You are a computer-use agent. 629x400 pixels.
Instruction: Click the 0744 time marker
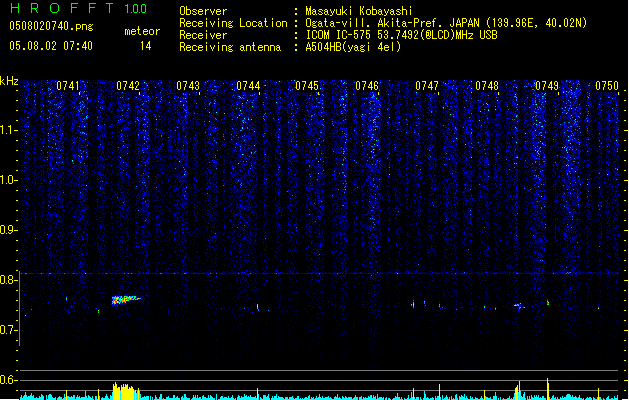248,86
